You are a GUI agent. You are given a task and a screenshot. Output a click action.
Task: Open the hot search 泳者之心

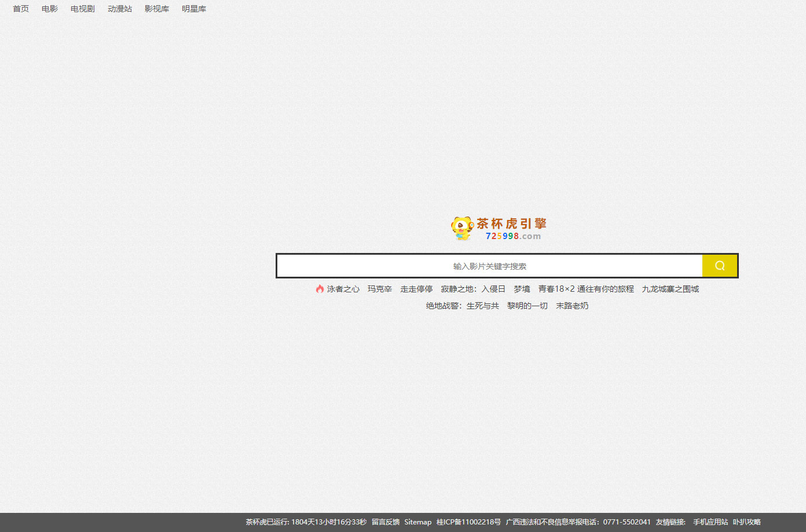343,289
